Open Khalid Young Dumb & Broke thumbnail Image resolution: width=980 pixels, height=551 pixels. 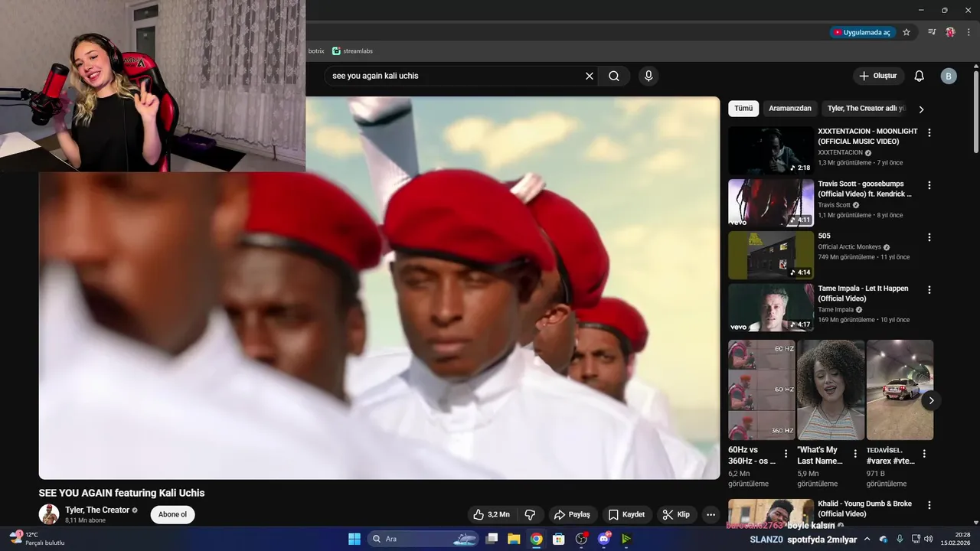click(771, 512)
